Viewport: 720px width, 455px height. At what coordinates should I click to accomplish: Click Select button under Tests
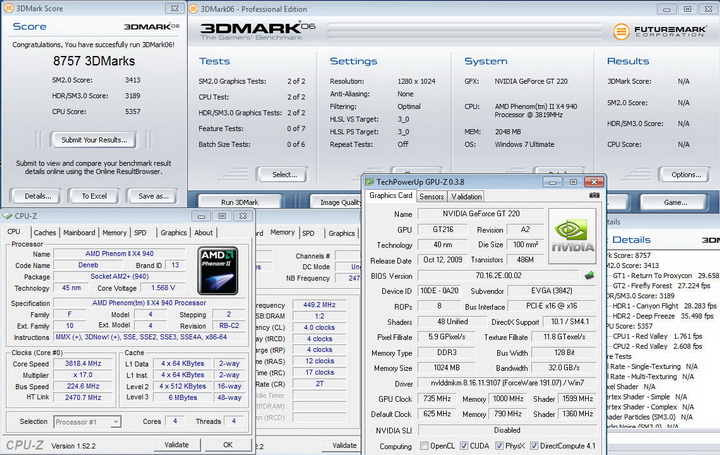284,174
